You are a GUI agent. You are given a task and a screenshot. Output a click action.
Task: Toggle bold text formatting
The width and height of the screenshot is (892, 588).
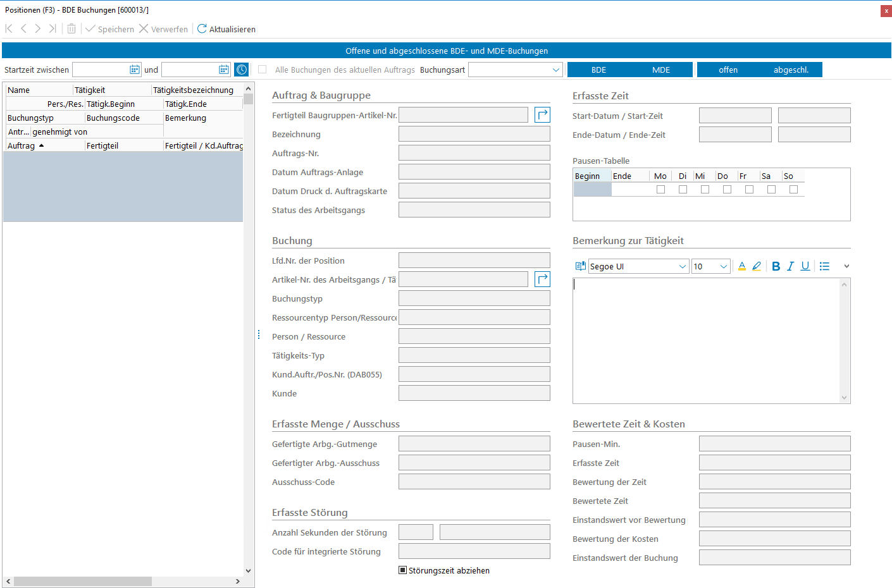click(x=776, y=266)
